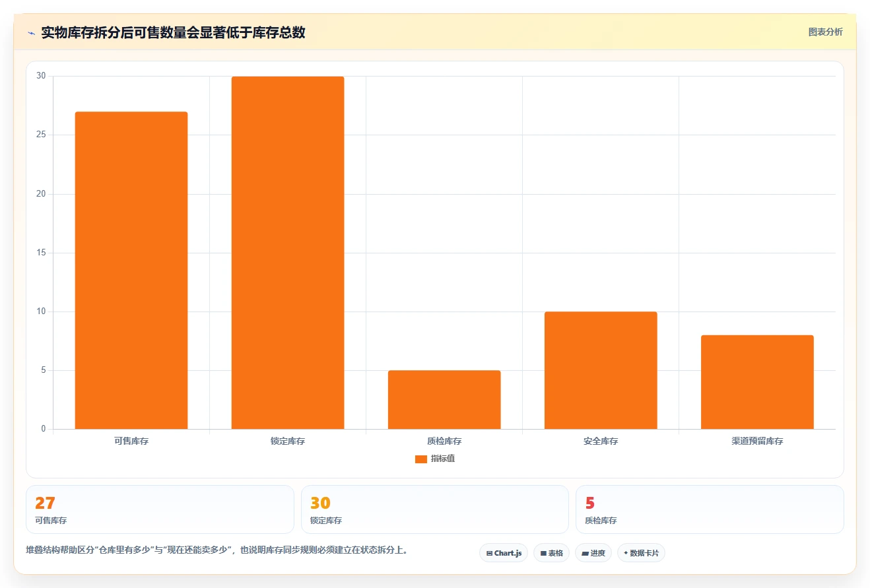Click the y-axis value 25

(41, 135)
